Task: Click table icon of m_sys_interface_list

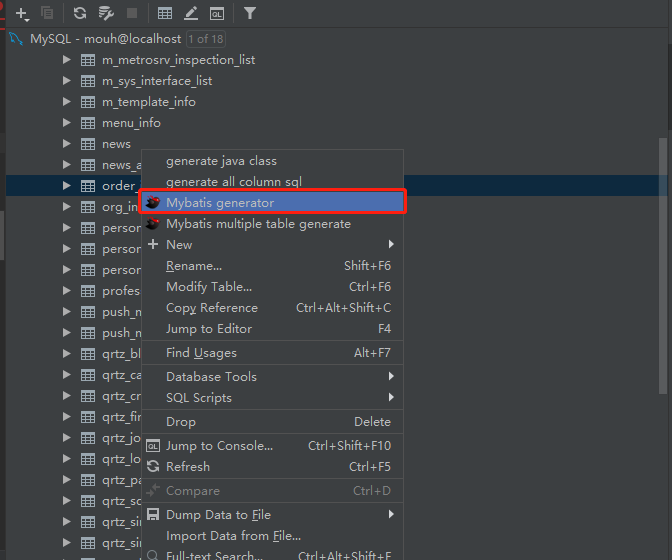Action: tap(88, 81)
